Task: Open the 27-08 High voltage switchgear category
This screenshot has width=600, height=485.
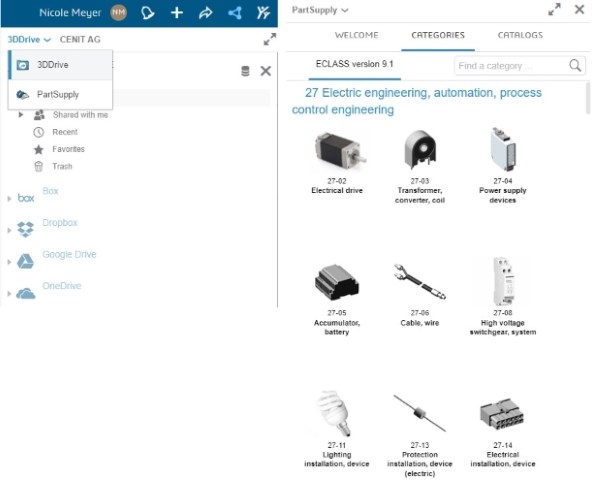Action: tap(502, 297)
